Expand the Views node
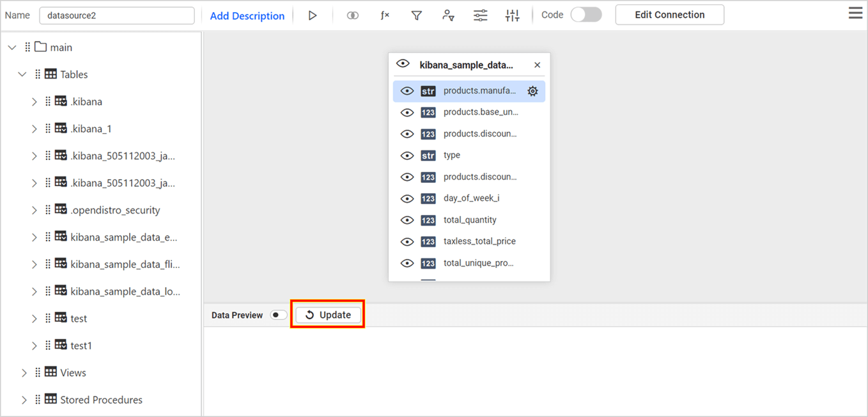The image size is (868, 417). pyautogui.click(x=24, y=373)
